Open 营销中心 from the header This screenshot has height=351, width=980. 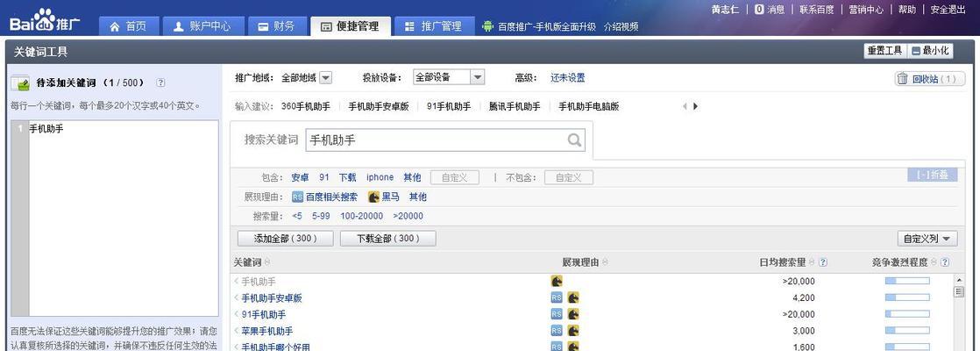pyautogui.click(x=866, y=10)
